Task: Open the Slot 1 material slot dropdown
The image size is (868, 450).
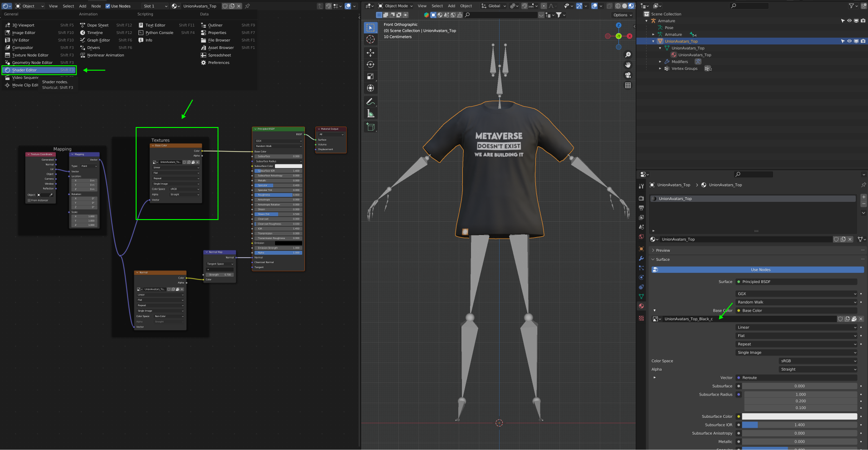Action: tap(155, 6)
